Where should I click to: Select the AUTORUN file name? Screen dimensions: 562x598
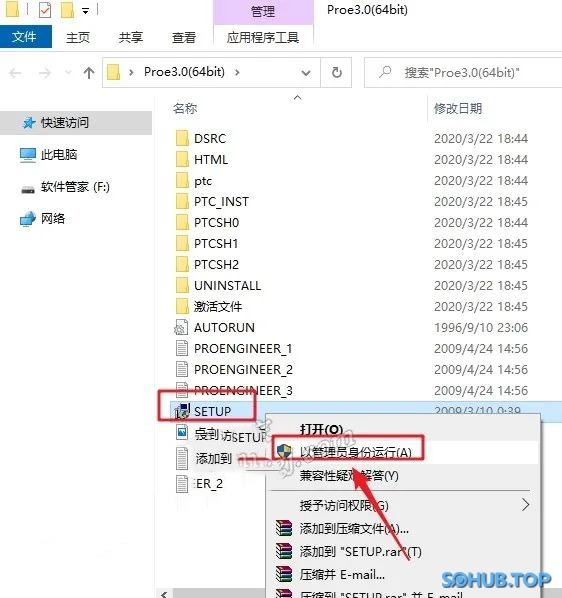[x=224, y=328]
